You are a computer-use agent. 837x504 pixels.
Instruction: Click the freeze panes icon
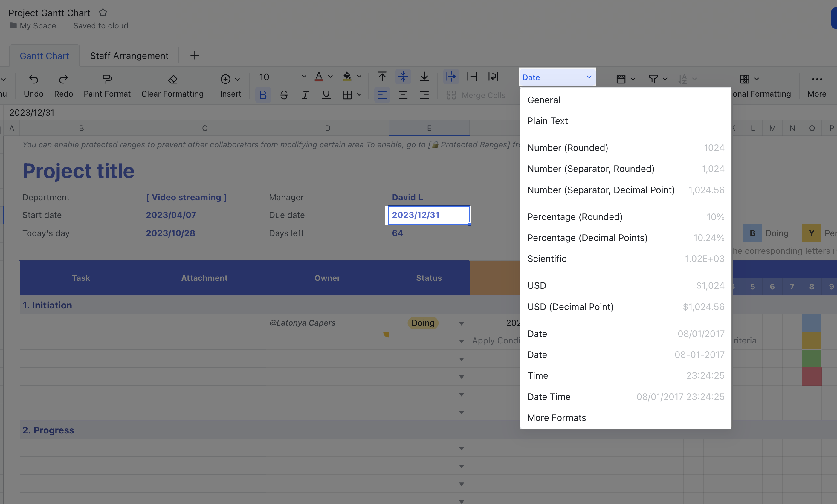pyautogui.click(x=621, y=79)
